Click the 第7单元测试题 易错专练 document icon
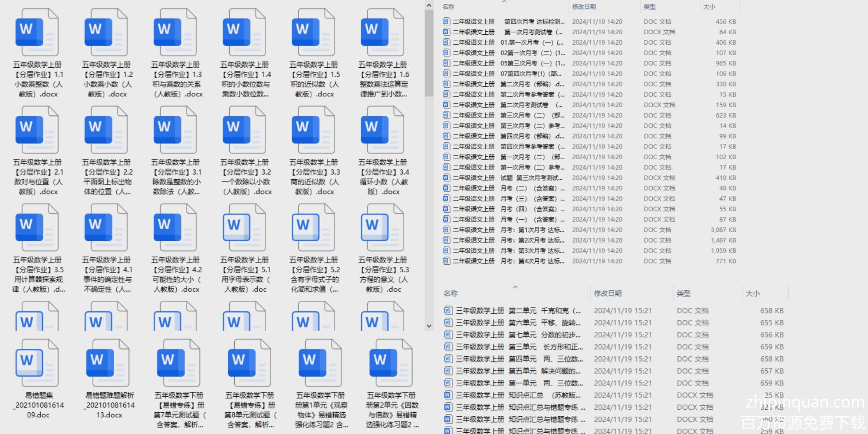Screen dimensions: 868x434 click(x=178, y=363)
